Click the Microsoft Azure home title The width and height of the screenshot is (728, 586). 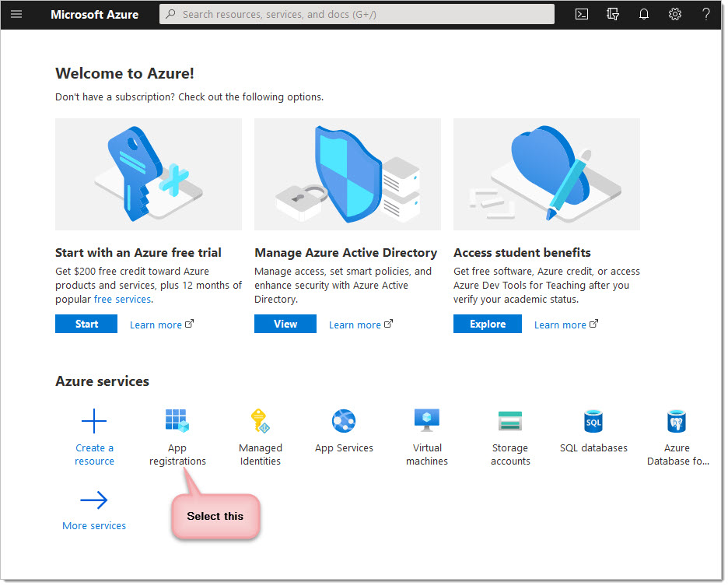pyautogui.click(x=94, y=15)
